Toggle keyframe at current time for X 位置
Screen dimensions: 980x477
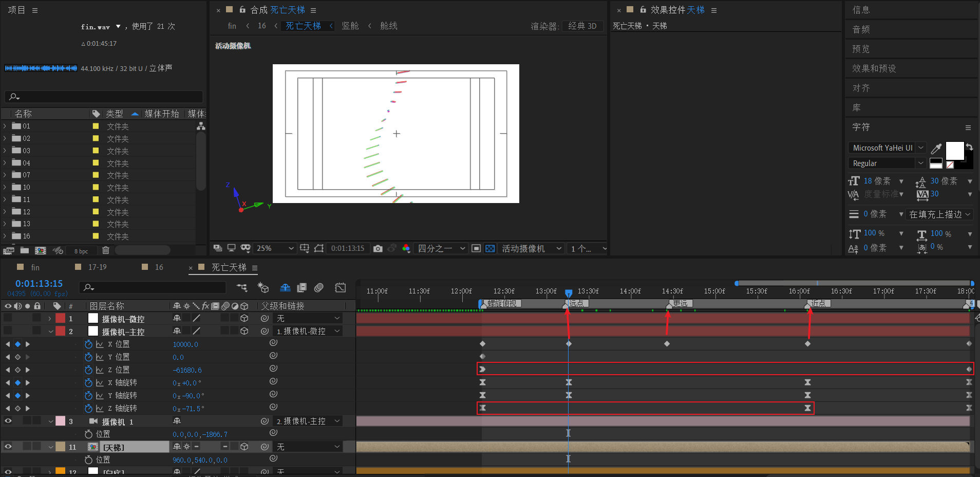click(17, 344)
